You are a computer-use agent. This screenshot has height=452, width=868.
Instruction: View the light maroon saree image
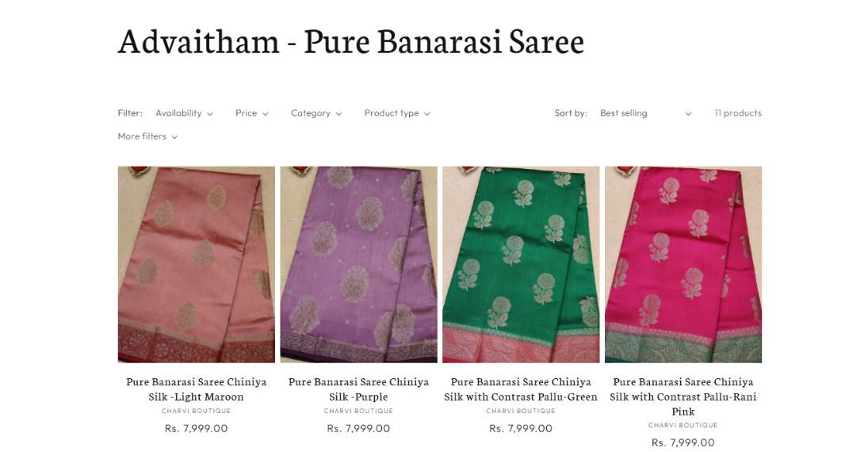point(197,265)
